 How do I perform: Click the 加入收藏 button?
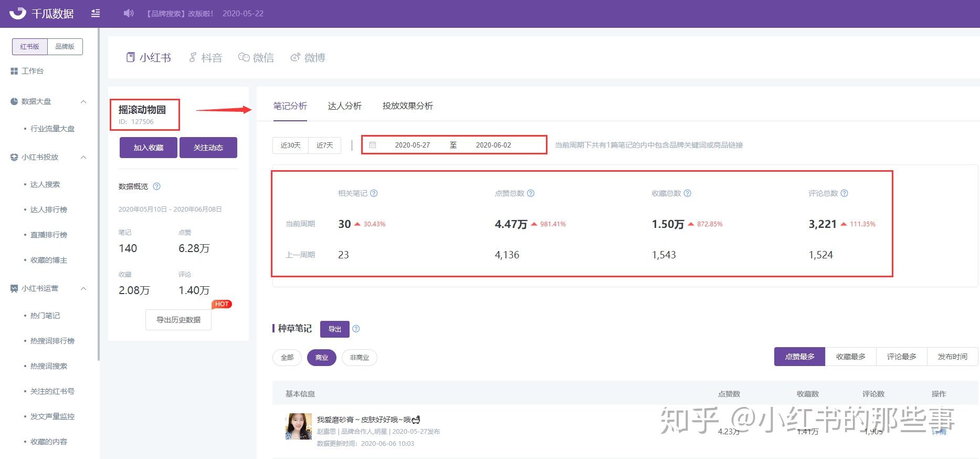tap(149, 148)
